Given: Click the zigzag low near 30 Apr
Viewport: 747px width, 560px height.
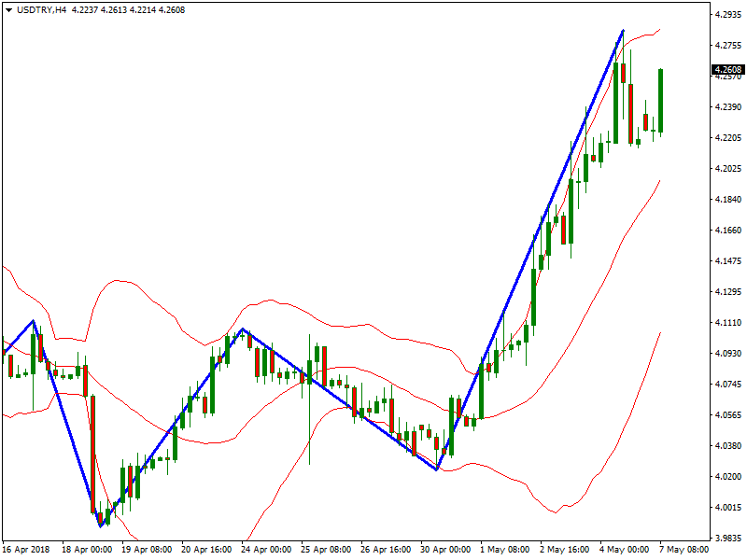Looking at the screenshot, I should click(437, 469).
